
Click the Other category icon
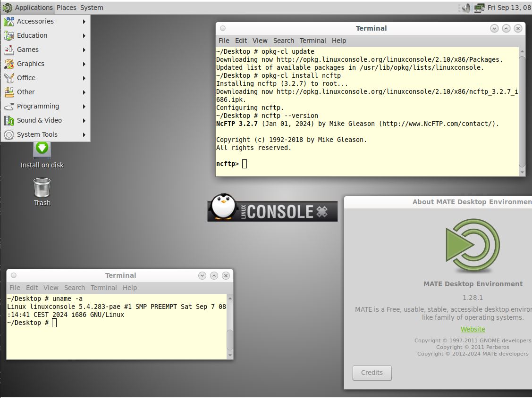click(x=9, y=92)
